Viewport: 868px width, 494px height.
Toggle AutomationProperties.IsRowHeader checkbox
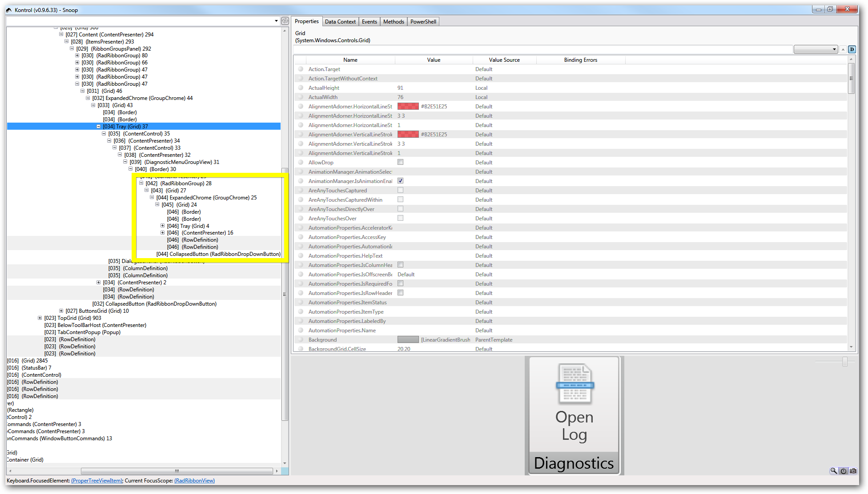pyautogui.click(x=400, y=293)
